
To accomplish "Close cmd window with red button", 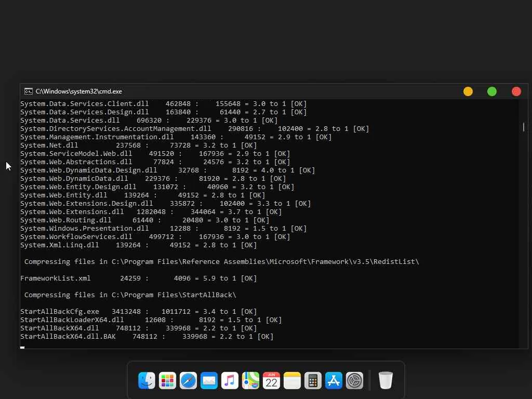I will click(x=516, y=91).
